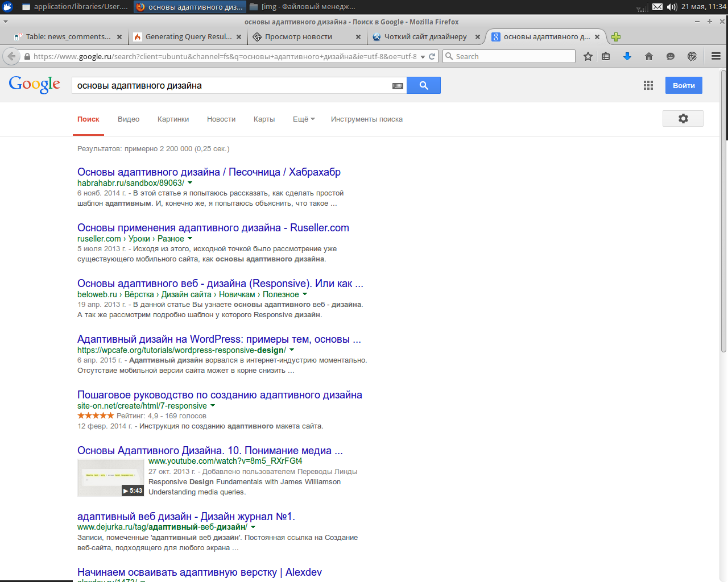Open the on-screen keyboard icon in search box
728x582 pixels.
click(x=398, y=86)
